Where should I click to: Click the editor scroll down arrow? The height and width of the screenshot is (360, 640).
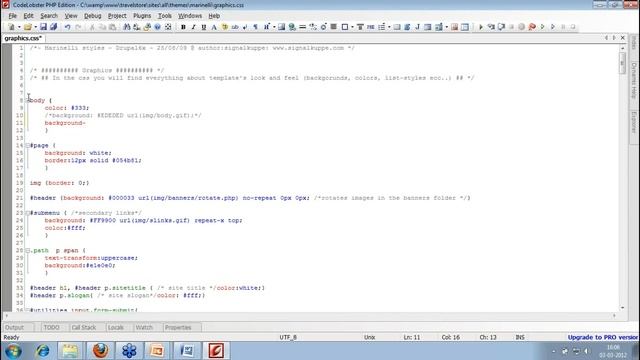click(x=622, y=308)
